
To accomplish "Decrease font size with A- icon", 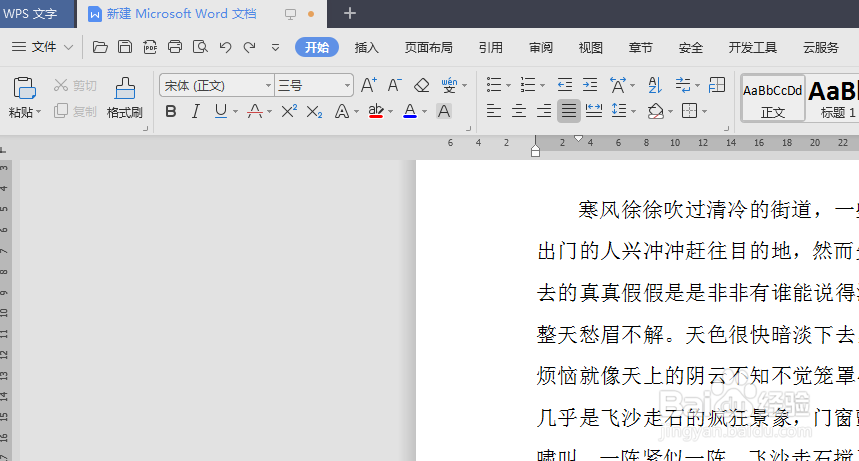I will (394, 85).
